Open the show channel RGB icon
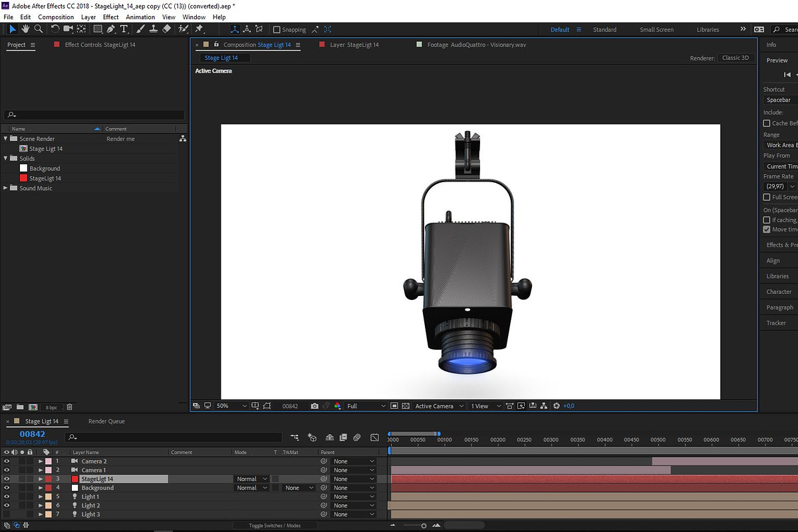The width and height of the screenshot is (798, 532). [x=337, y=406]
